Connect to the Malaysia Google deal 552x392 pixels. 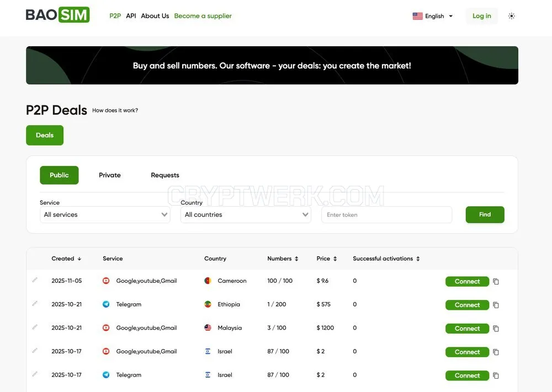point(467,329)
